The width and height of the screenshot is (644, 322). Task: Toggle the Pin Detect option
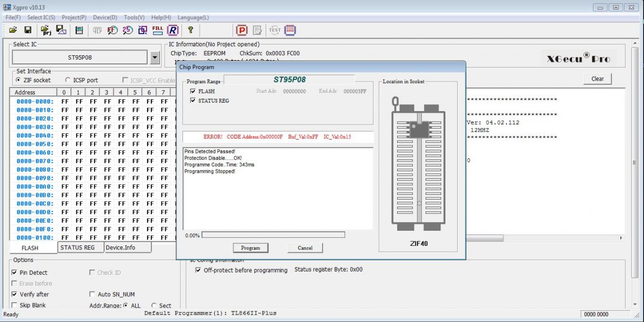click(x=14, y=273)
